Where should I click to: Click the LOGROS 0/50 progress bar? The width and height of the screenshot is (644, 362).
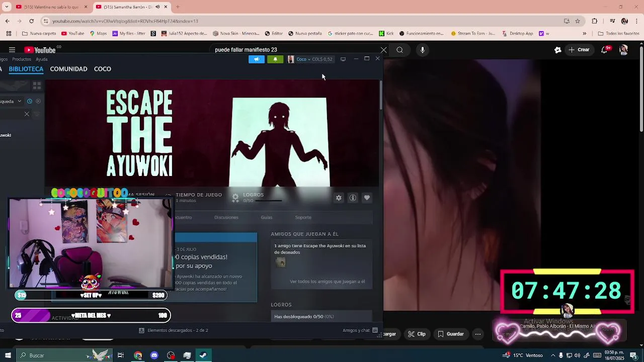click(268, 201)
